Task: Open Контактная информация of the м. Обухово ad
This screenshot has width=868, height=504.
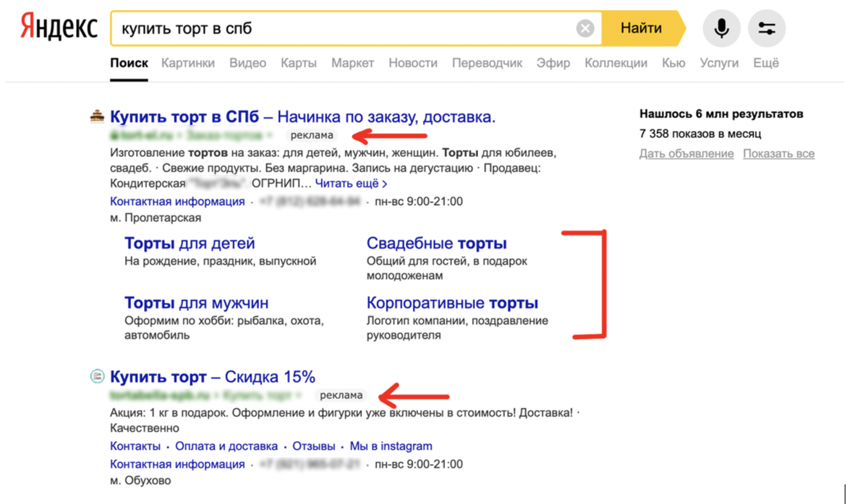Action: (x=178, y=464)
